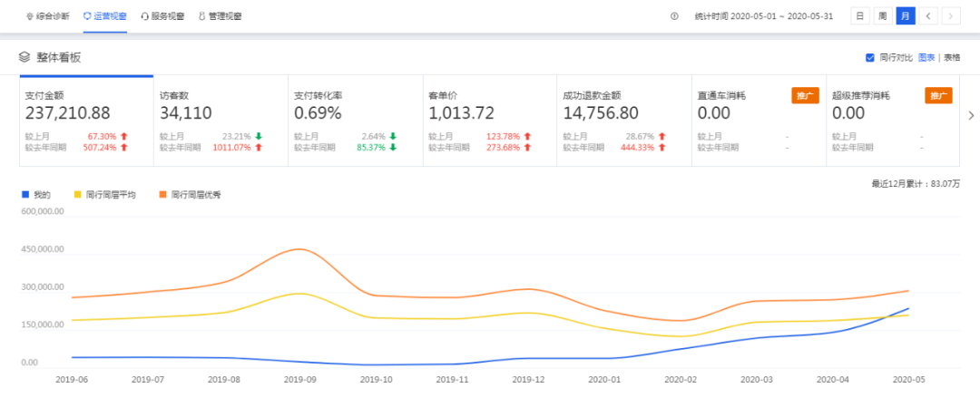The height and width of the screenshot is (407, 980).
Task: Select the 日 period button
Action: [860, 16]
